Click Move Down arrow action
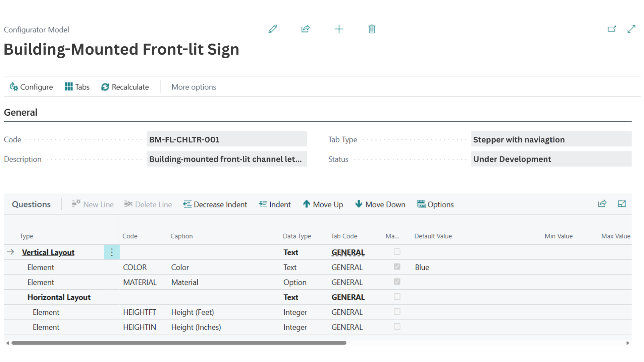Screen dimensions: 644x362 pos(380,204)
